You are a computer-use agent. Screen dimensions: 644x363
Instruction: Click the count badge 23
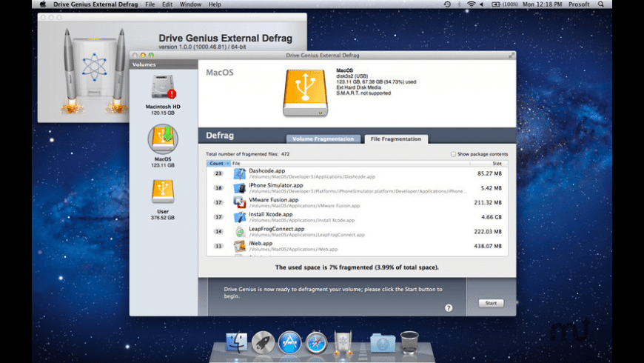[218, 173]
